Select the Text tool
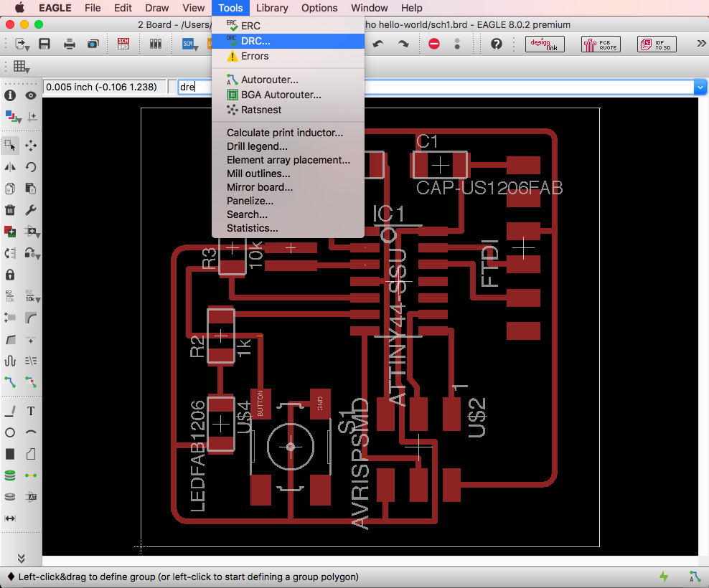The image size is (709, 588). click(31, 411)
